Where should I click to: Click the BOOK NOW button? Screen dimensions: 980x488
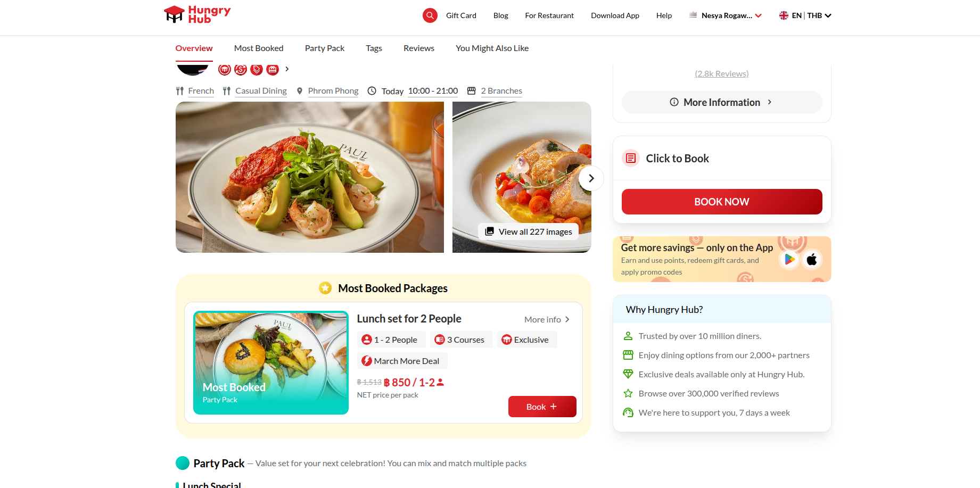(722, 202)
